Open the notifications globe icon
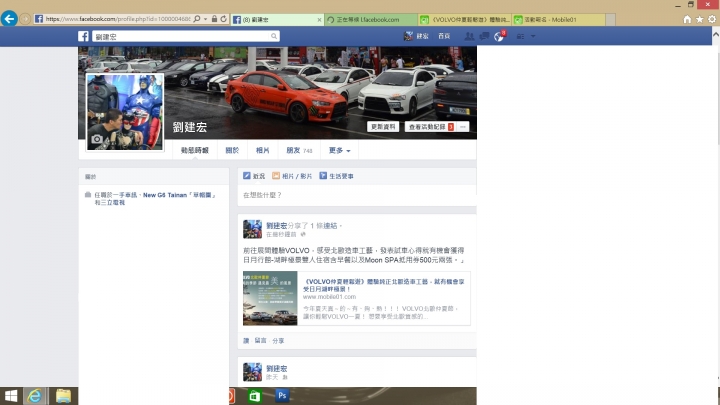Screen dimensions: 720x405 pos(499,36)
